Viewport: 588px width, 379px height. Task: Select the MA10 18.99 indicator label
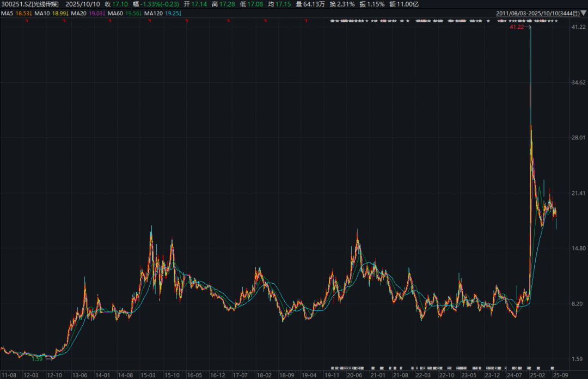point(51,13)
